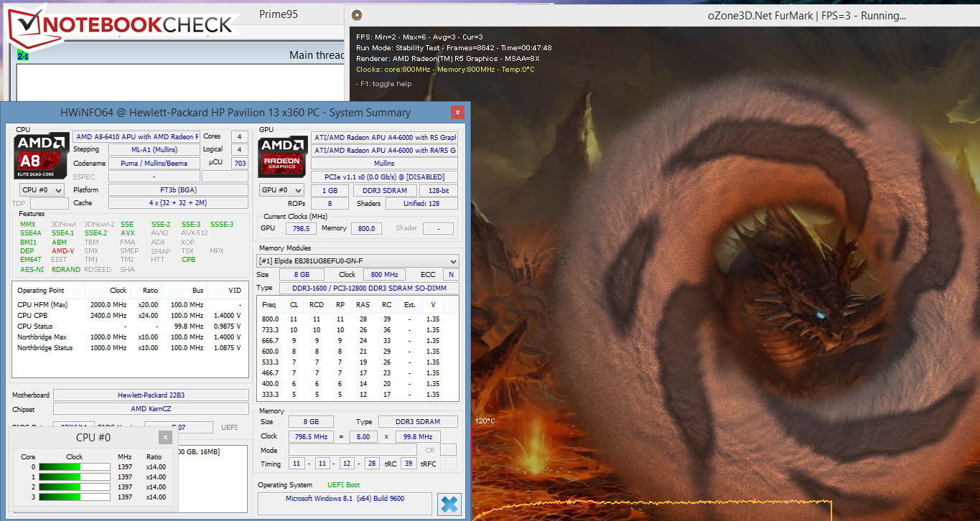Click the Main thread label in Prime95
Image resolution: width=980 pixels, height=521 pixels.
click(317, 55)
